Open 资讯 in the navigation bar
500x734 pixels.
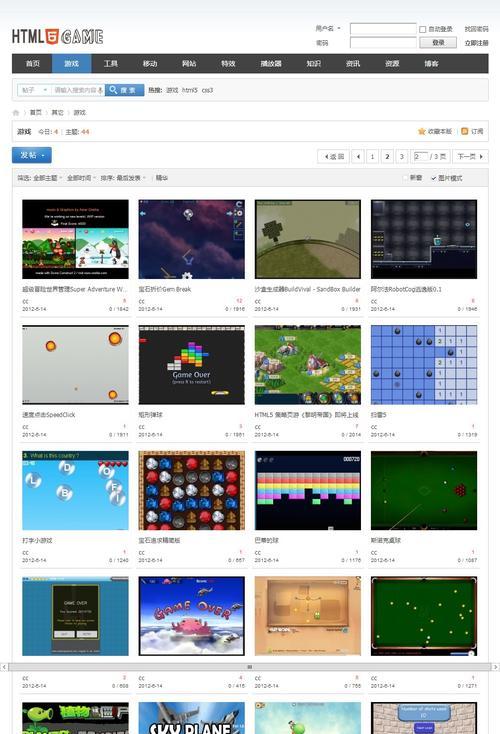click(x=353, y=64)
